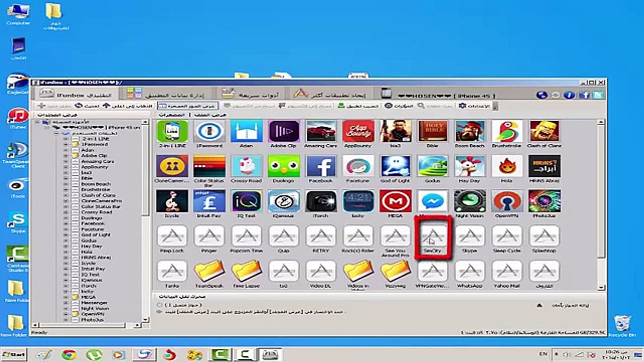The width and height of the screenshot is (644, 362).
Task: Click the thumbnail view toolbar button
Action: [188, 106]
